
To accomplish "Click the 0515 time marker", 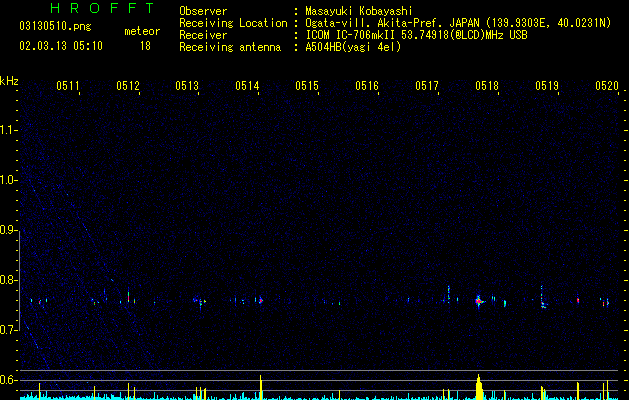I will point(307,86).
